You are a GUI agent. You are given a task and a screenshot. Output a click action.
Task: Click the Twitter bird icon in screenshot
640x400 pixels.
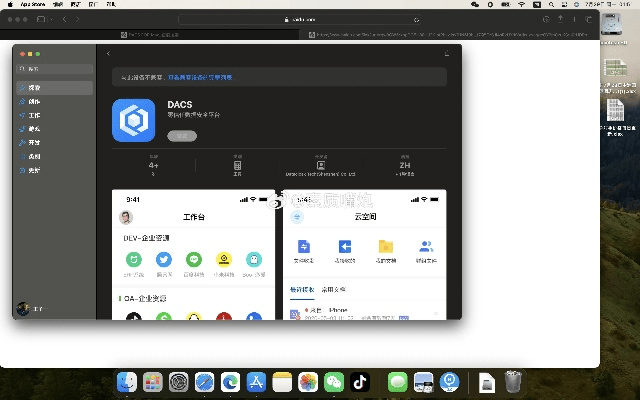[164, 260]
